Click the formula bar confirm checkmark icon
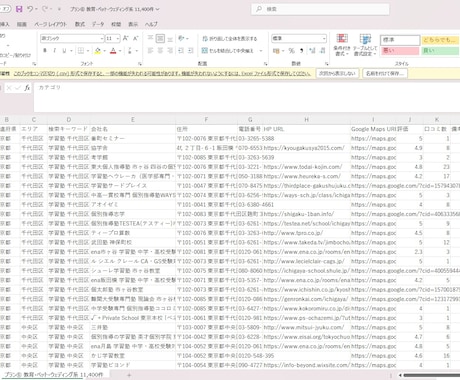This screenshot has width=460, height=380. coord(18,88)
